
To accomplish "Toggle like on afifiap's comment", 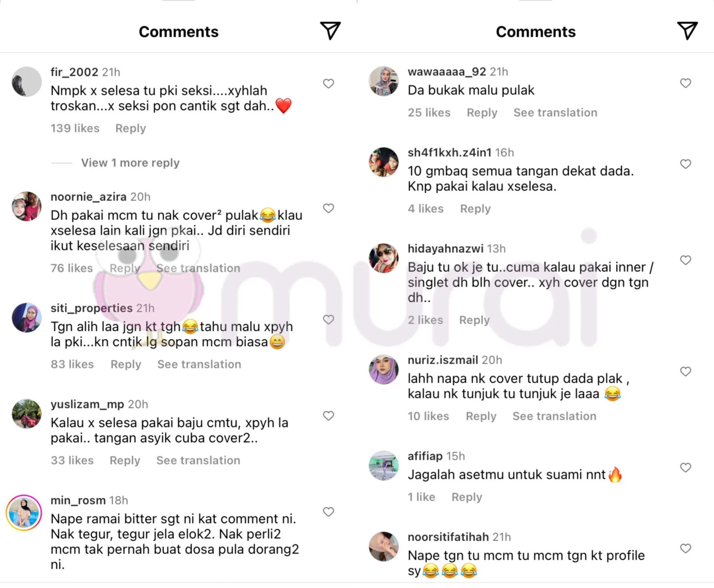I will [685, 467].
